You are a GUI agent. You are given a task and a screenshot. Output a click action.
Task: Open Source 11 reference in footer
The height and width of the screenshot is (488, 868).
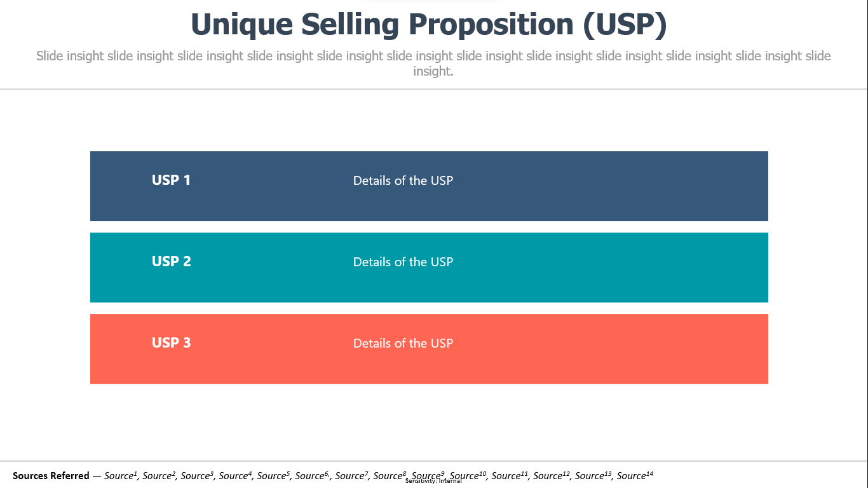point(510,475)
